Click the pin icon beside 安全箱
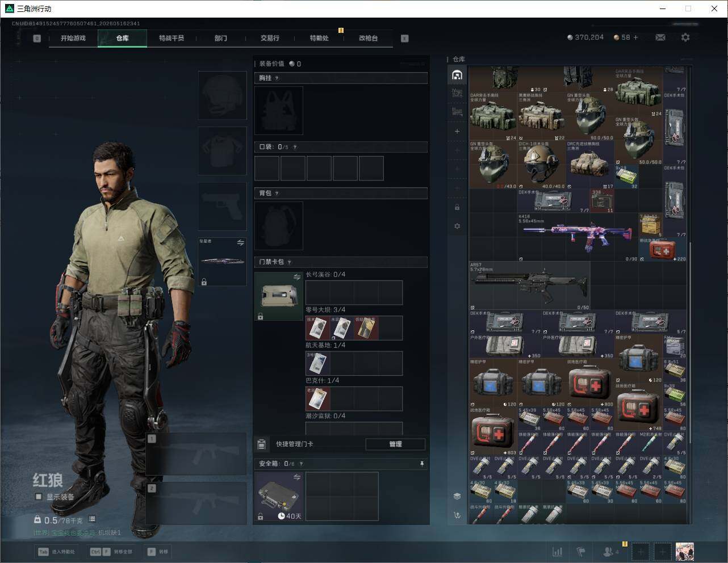 422,464
